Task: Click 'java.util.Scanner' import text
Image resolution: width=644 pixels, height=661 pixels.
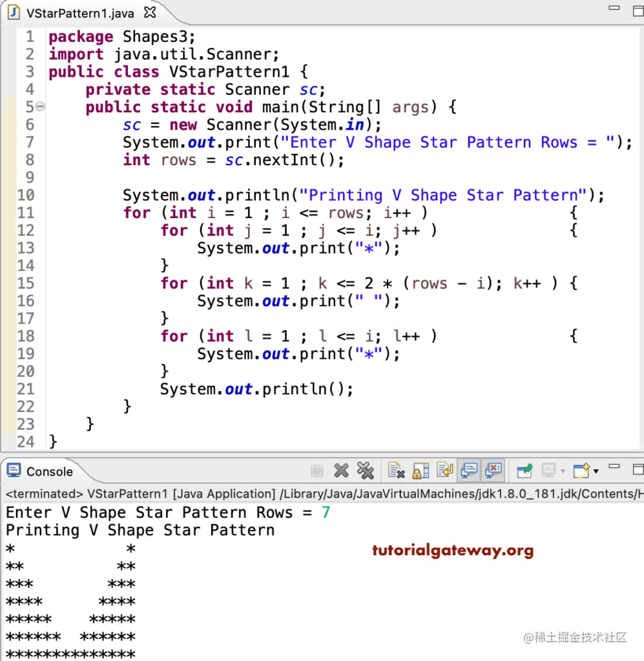Action: (x=192, y=54)
